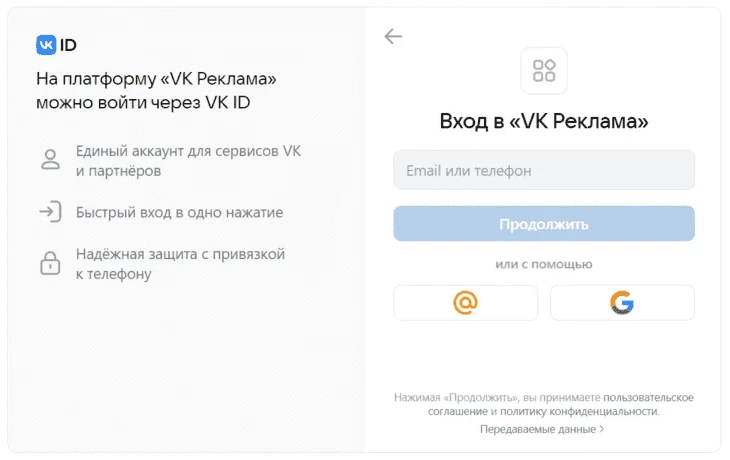Click the "Вход в «VK Реклама»" heading

click(x=544, y=122)
